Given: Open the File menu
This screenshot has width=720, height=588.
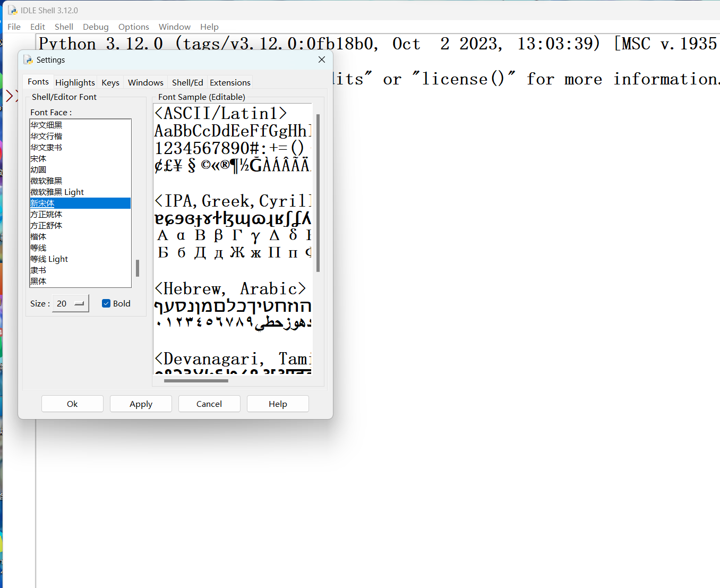Looking at the screenshot, I should (14, 27).
